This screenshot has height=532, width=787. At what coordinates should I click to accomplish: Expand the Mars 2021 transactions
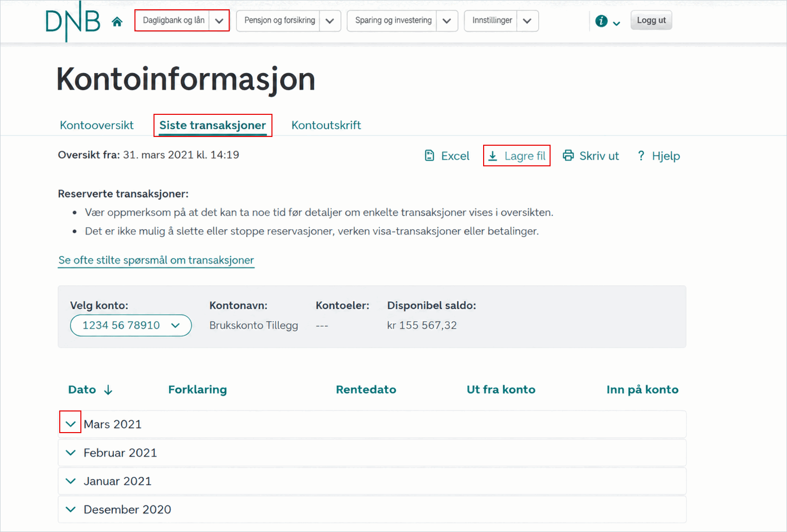pyautogui.click(x=71, y=424)
